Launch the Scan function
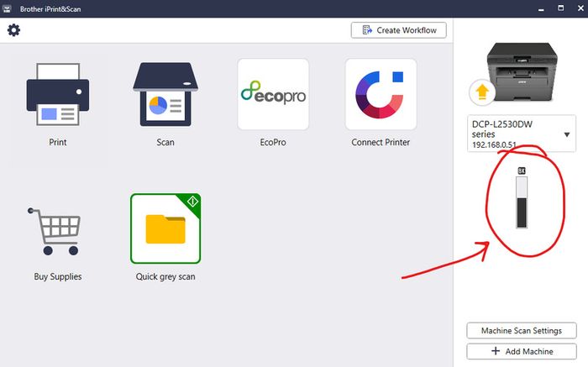The width and height of the screenshot is (588, 367). pyautogui.click(x=165, y=94)
